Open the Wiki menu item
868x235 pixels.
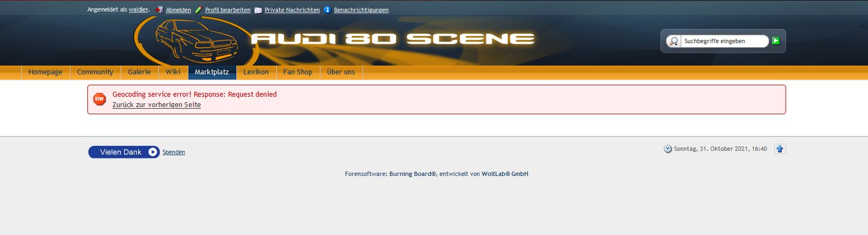173,72
